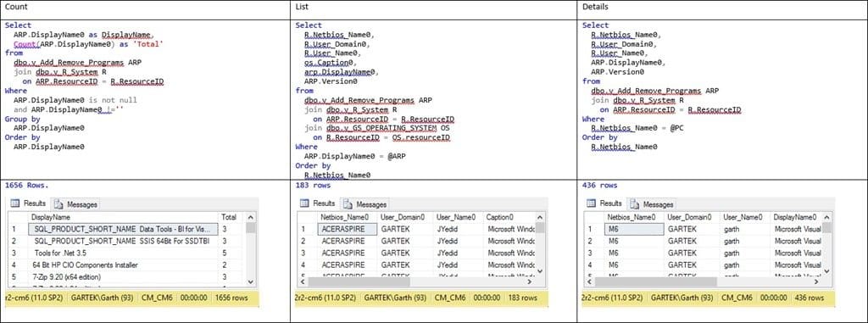Image resolution: width=868 pixels, height=323 pixels.
Task: Click right arrow of List horizontal scrollbar
Action: click(x=529, y=281)
